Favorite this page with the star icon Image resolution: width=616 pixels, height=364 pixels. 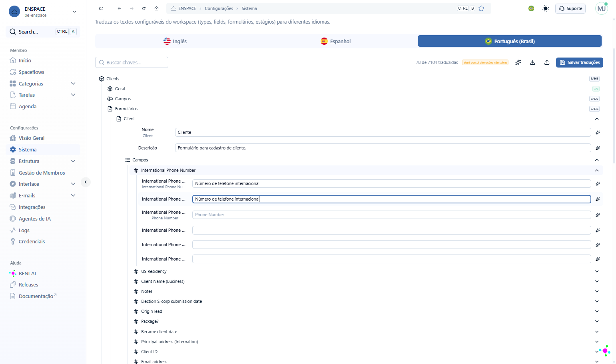(x=481, y=8)
